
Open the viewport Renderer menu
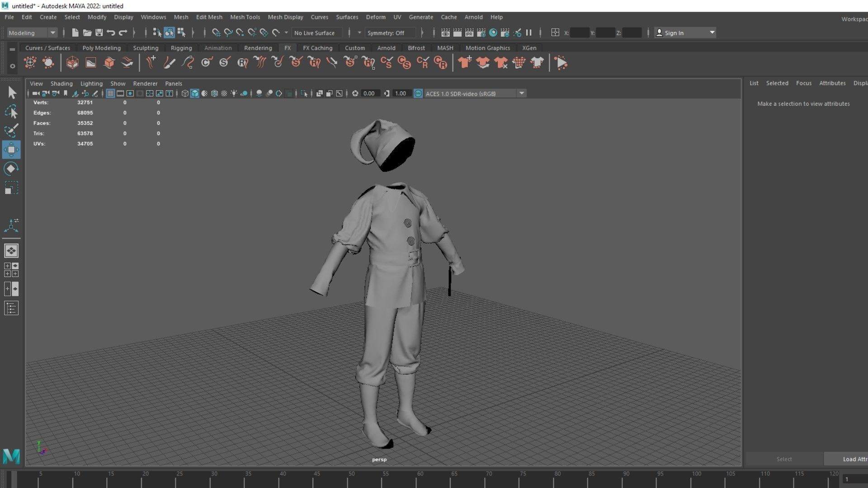(x=145, y=84)
